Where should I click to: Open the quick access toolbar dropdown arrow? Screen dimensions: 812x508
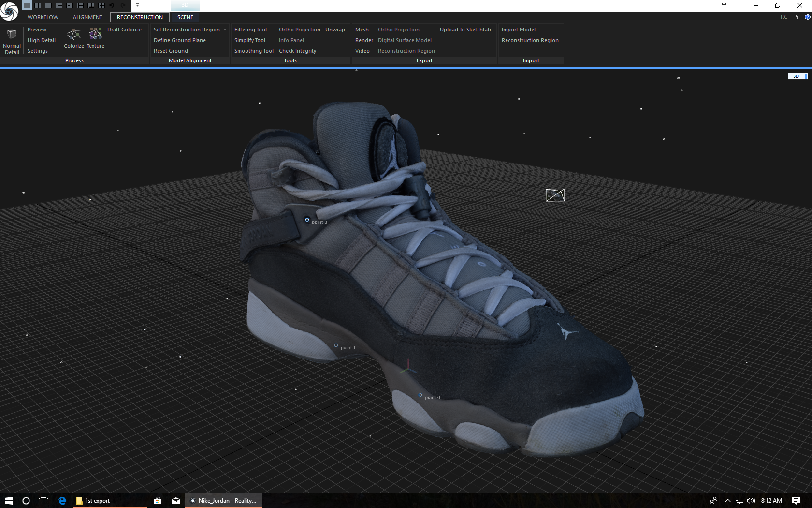[137, 4]
